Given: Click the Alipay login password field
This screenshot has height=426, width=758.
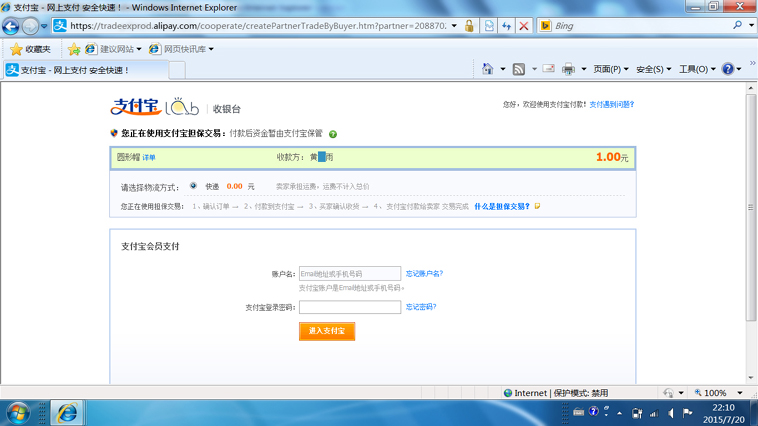Looking at the screenshot, I should tap(349, 307).
